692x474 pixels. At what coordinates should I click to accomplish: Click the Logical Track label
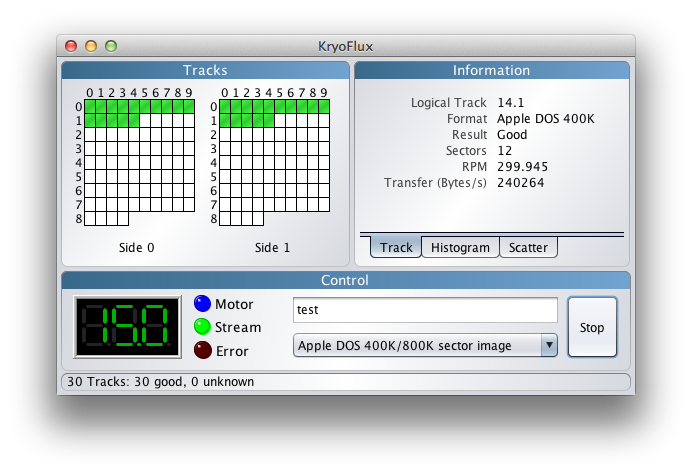(x=448, y=102)
